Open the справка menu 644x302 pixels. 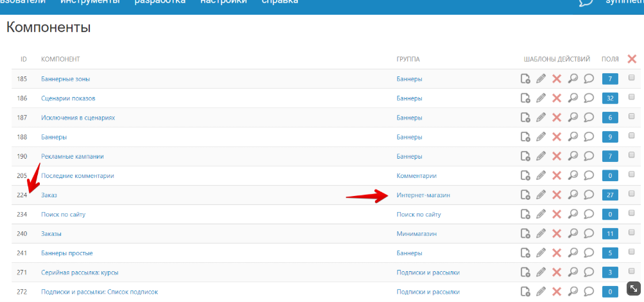(280, 2)
